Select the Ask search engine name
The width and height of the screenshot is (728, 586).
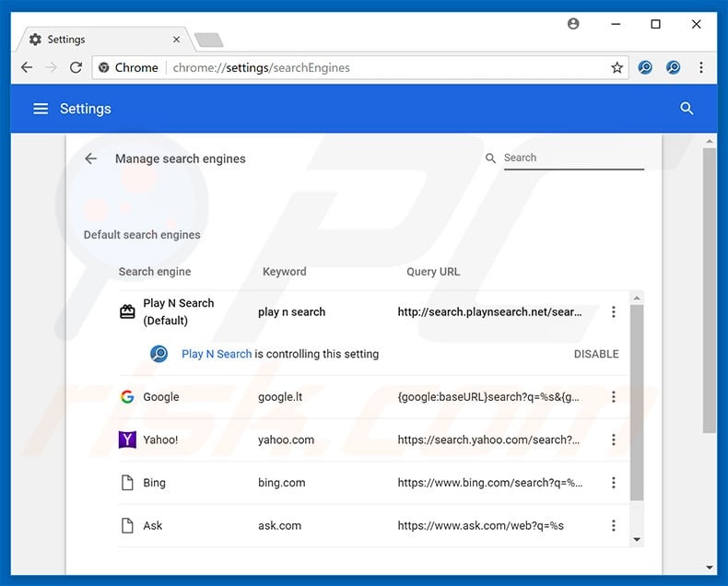(153, 525)
